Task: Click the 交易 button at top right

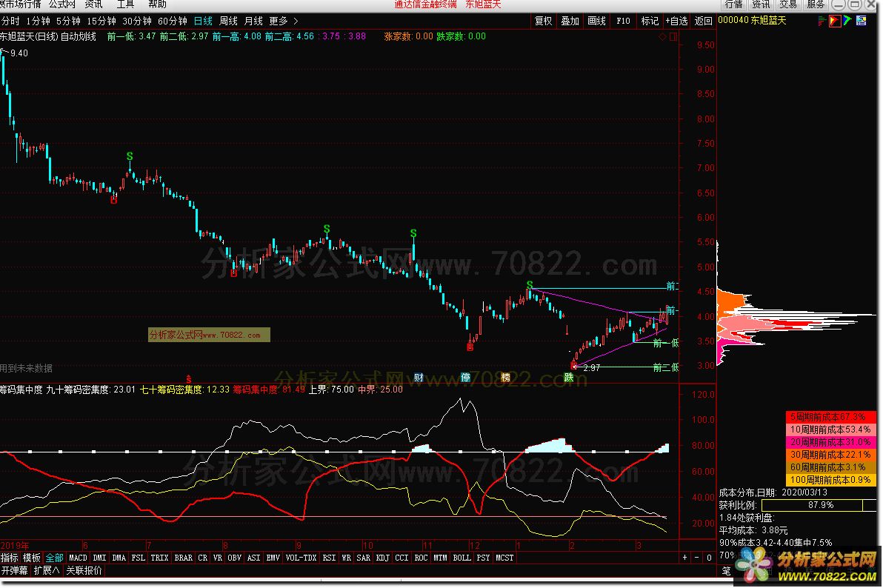Action: (788, 4)
